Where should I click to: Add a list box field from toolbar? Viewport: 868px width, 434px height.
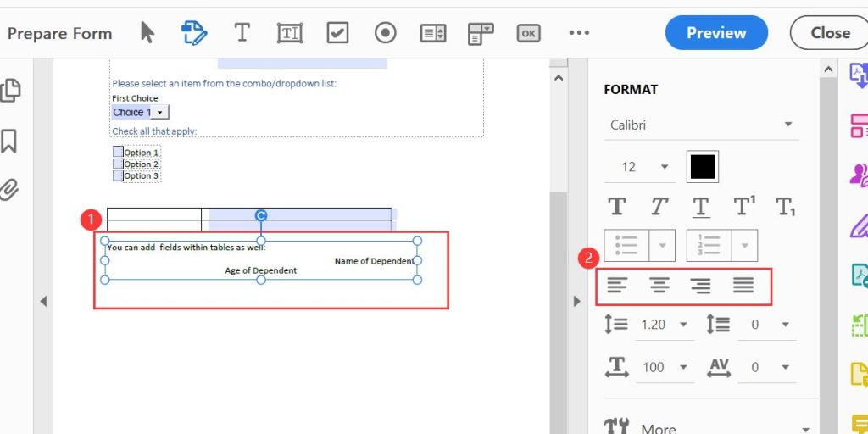(x=433, y=33)
